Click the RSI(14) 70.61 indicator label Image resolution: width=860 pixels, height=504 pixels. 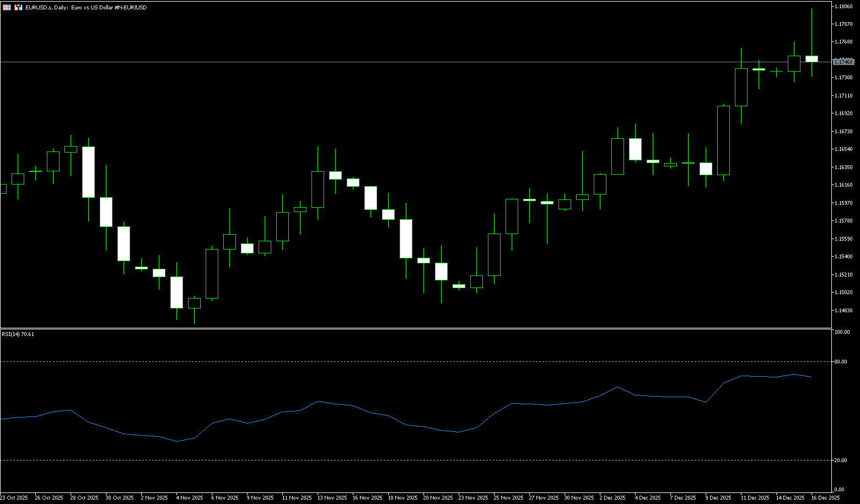point(18,334)
